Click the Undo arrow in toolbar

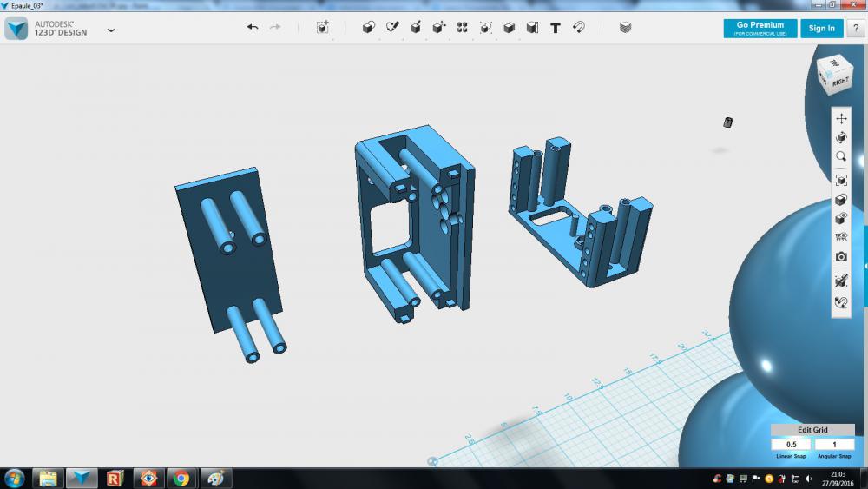[x=253, y=27]
